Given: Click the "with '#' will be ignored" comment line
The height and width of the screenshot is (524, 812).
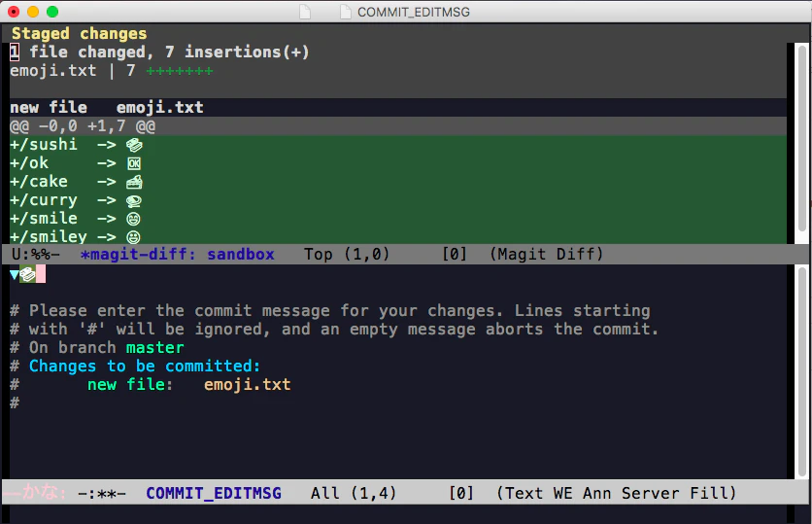Looking at the screenshot, I should click(334, 330).
